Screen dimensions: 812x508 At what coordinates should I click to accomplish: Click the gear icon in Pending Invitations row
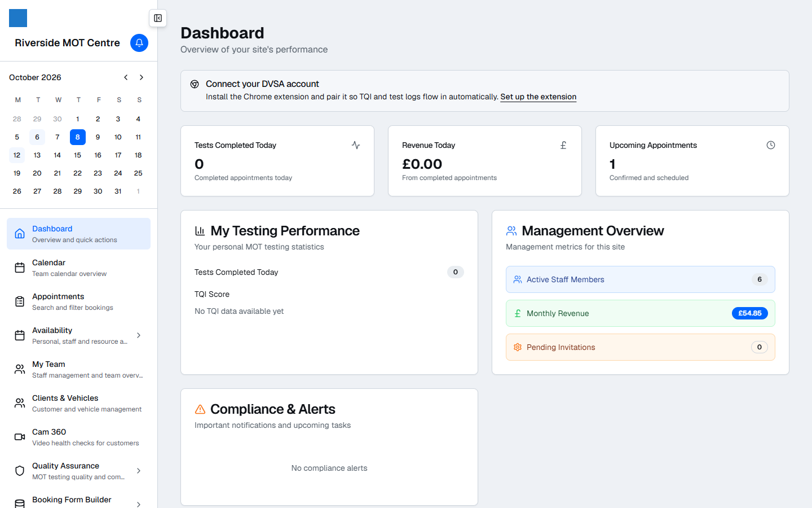pos(518,347)
